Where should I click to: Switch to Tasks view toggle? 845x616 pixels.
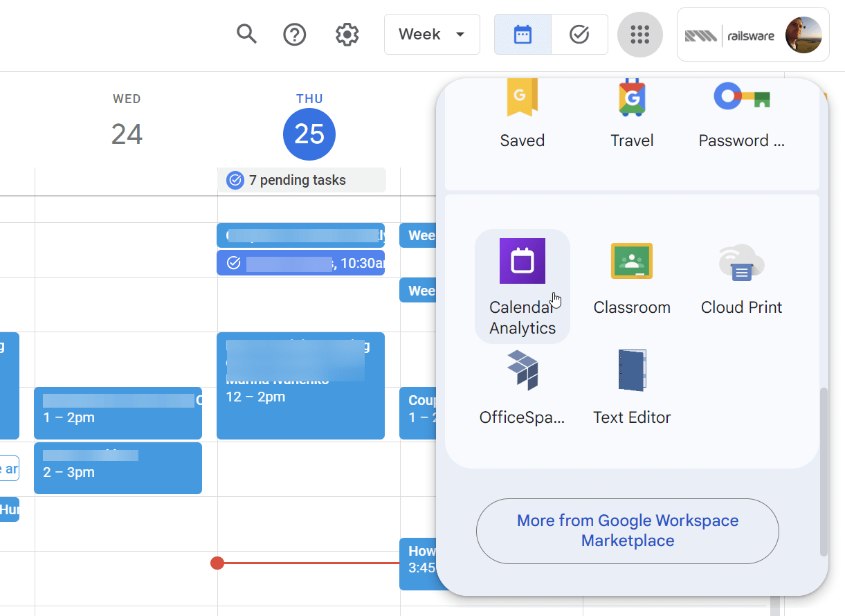(579, 34)
